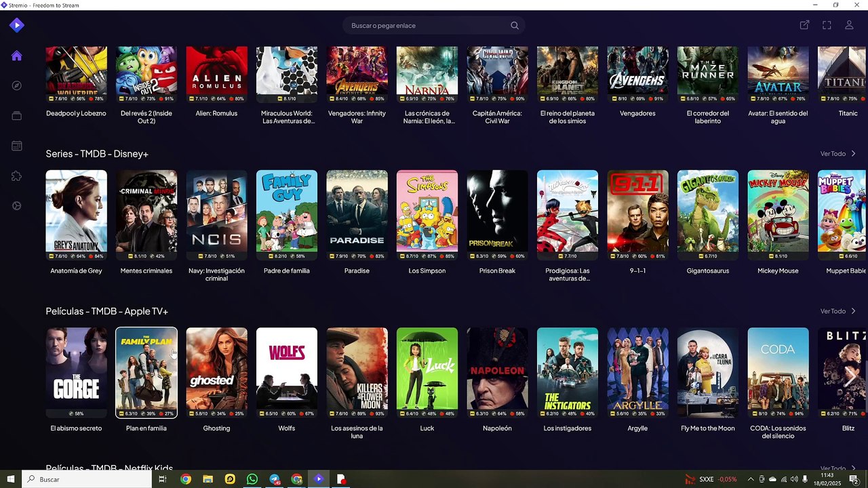Screen dimensions: 868x488
Task: Click the "Películas - TMDB - Apple TV+" heading
Action: pos(107,311)
